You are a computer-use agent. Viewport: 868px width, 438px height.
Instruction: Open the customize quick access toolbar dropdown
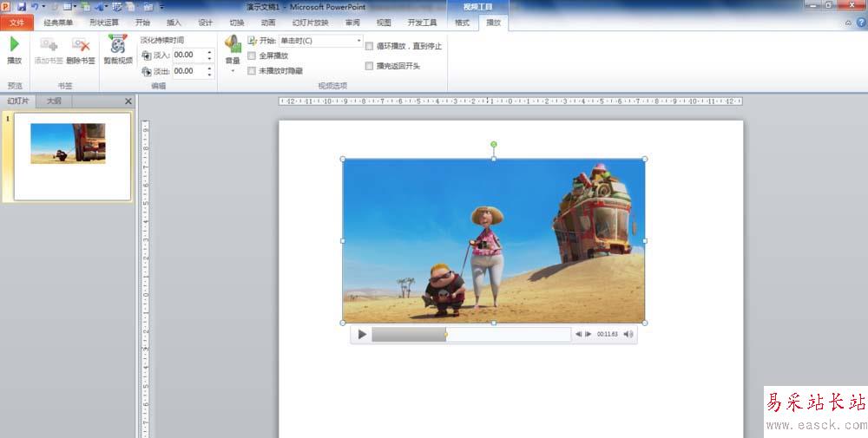[161, 7]
